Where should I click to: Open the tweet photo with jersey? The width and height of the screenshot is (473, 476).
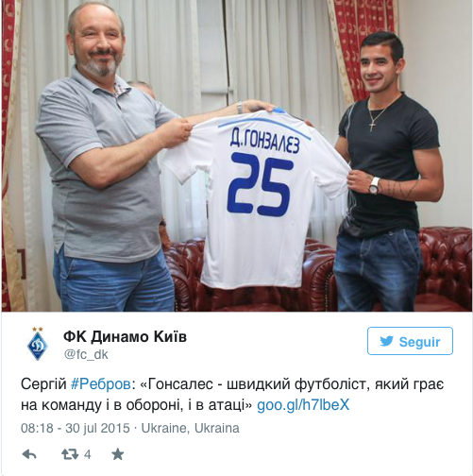pyautogui.click(x=236, y=156)
